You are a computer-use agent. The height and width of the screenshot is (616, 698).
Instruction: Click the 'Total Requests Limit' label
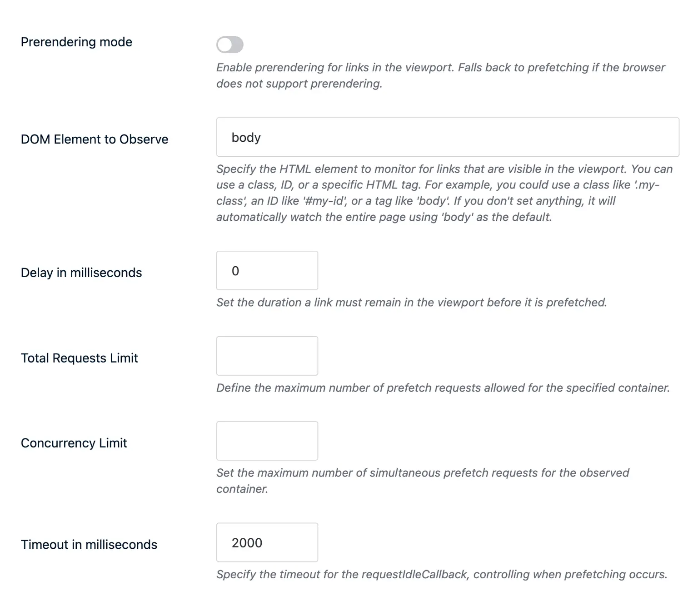(80, 358)
